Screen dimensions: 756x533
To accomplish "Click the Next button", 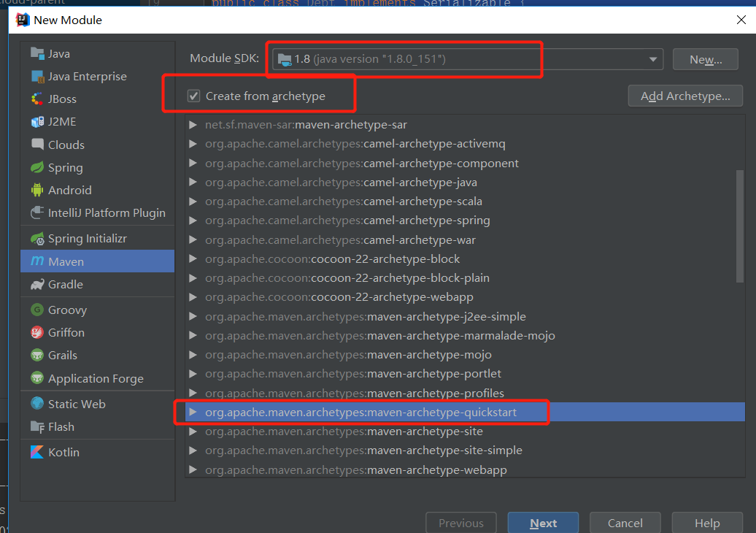I will (x=543, y=523).
